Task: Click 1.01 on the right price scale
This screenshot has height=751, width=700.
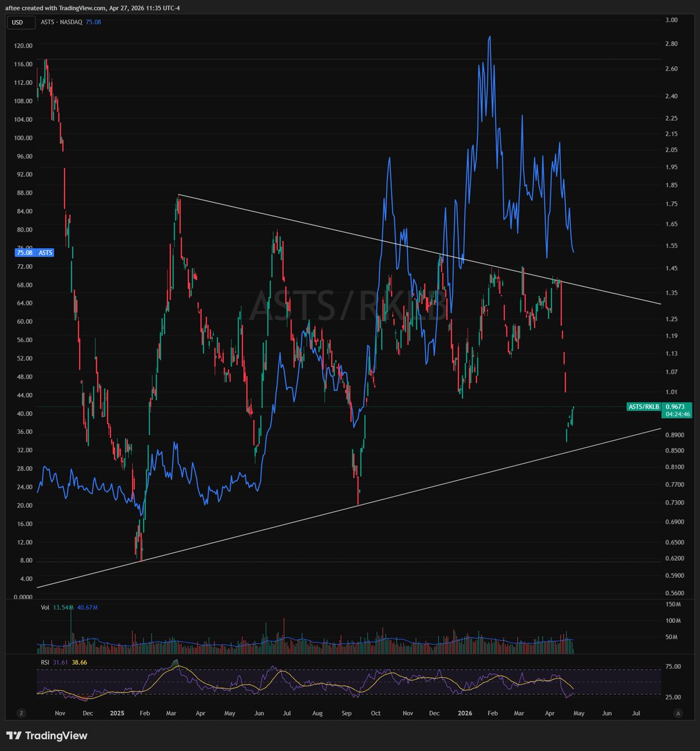Action: tap(672, 392)
